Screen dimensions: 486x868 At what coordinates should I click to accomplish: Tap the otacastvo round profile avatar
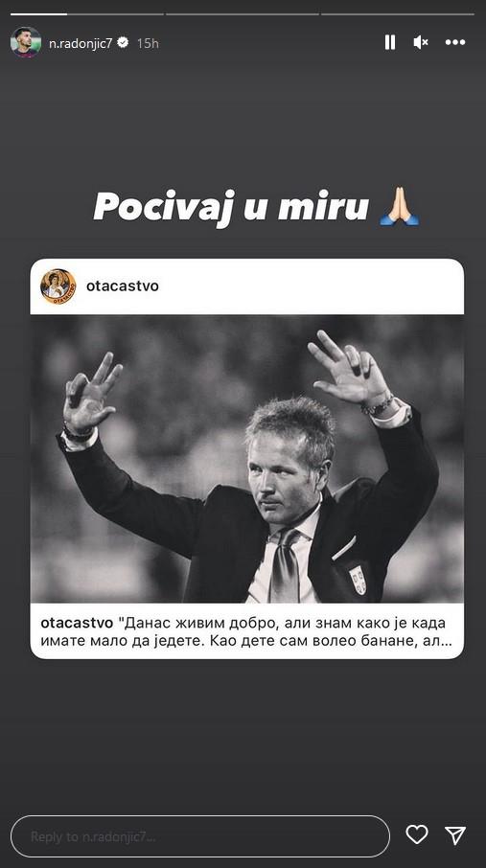[x=58, y=286]
